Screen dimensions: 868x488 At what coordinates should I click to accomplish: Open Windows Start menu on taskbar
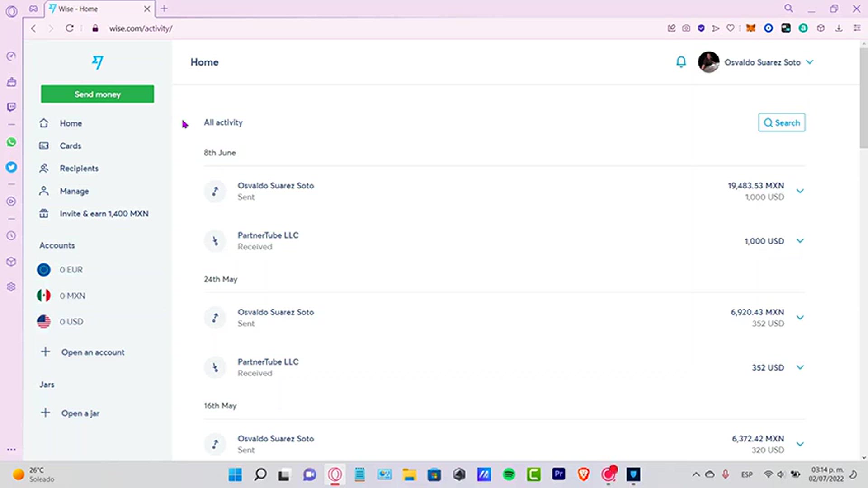pos(235,474)
